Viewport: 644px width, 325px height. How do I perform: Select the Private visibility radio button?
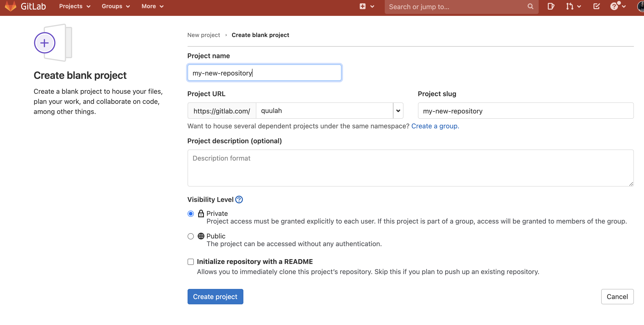coord(190,214)
